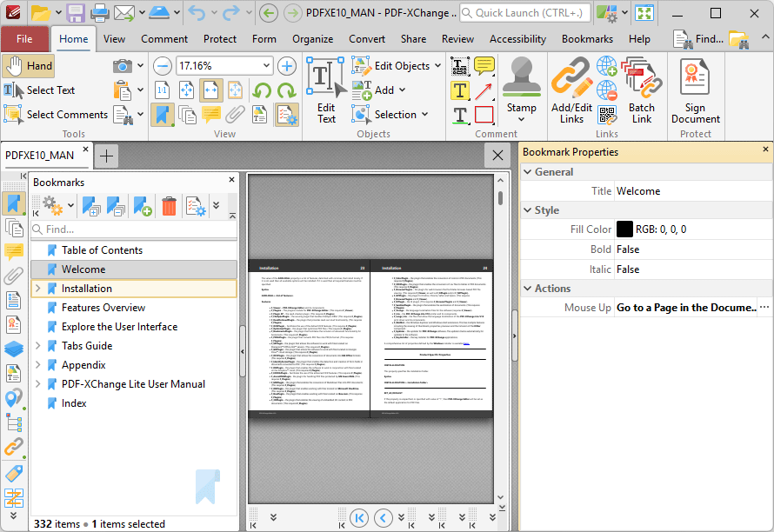Activate Select Comments tool
This screenshot has width=774, height=532.
(x=56, y=115)
